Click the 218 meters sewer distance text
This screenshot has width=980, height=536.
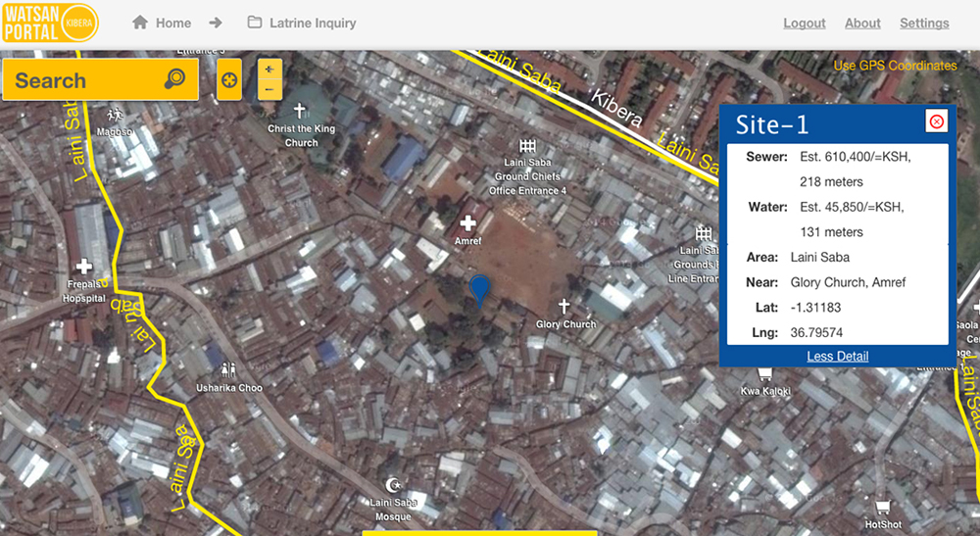click(x=831, y=182)
